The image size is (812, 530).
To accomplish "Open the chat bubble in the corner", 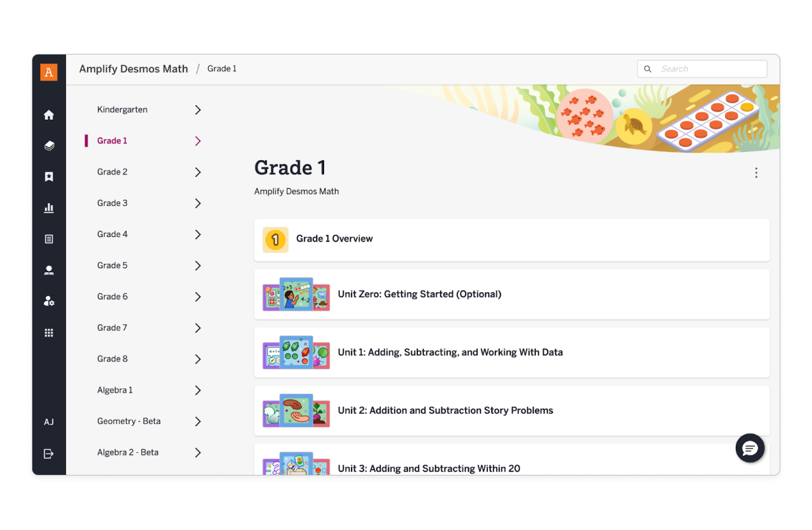I will pos(750,448).
